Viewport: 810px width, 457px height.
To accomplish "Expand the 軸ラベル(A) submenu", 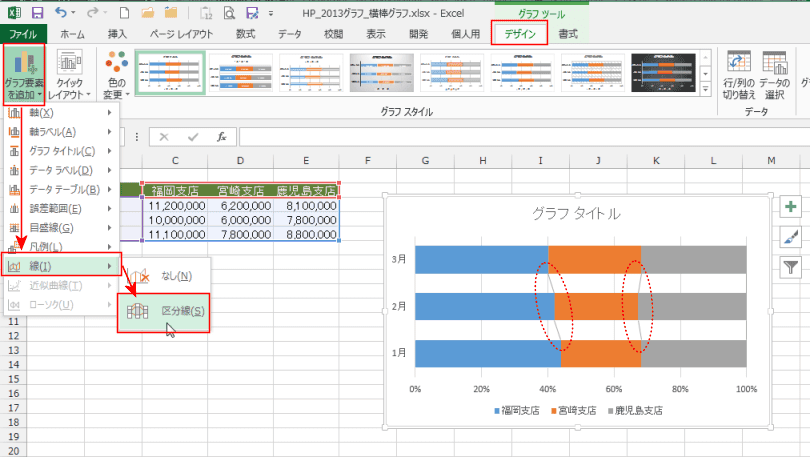I will pyautogui.click(x=61, y=132).
